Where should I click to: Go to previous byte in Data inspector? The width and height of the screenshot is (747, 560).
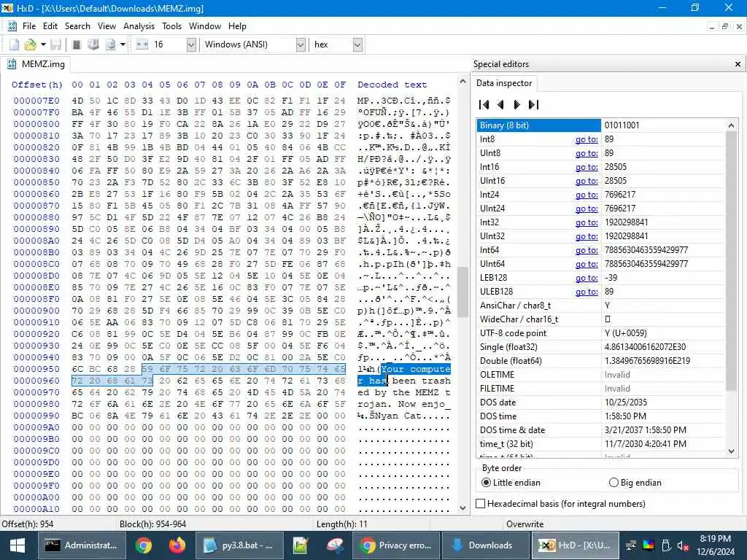(x=500, y=104)
